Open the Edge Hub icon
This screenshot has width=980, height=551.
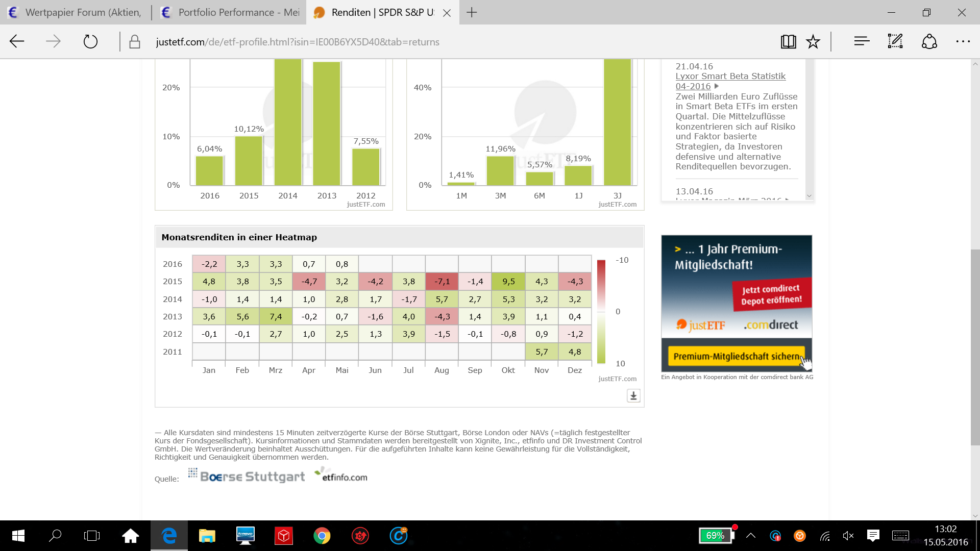862,42
